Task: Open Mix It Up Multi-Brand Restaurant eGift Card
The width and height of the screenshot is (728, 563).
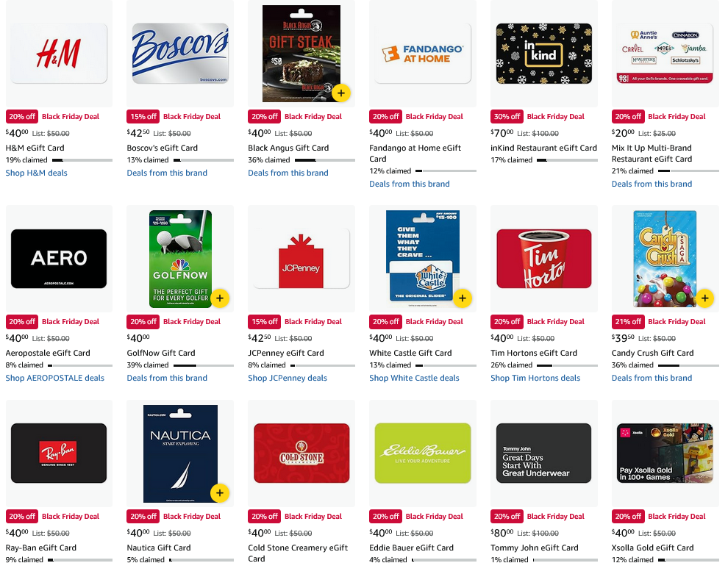Action: pyautogui.click(x=652, y=153)
